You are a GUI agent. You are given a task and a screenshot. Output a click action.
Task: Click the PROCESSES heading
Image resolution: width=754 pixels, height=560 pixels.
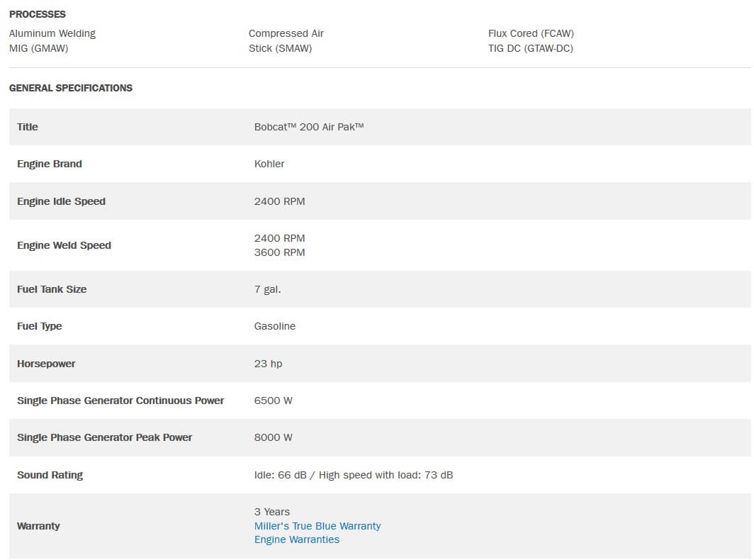(38, 14)
